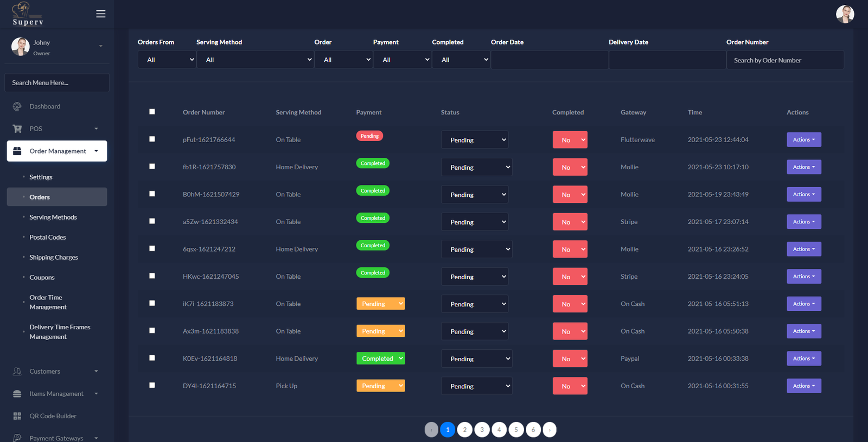Click the Items Management burger icon
Viewport: 868px width, 442px height.
click(17, 394)
